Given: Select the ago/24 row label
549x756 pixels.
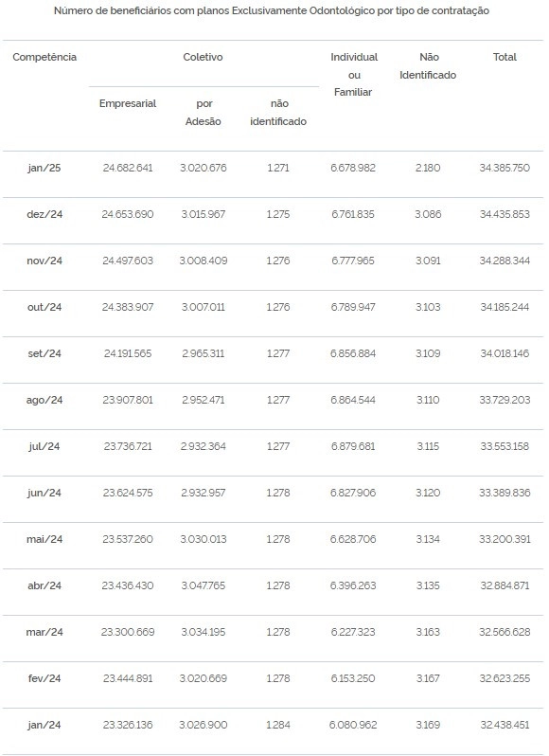Looking at the screenshot, I should tap(44, 400).
